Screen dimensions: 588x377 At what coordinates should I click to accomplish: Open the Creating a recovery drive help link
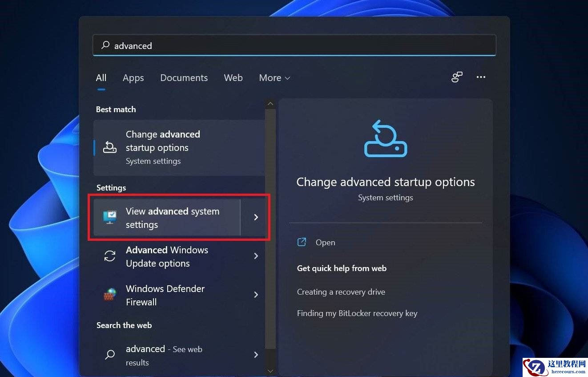(x=341, y=292)
